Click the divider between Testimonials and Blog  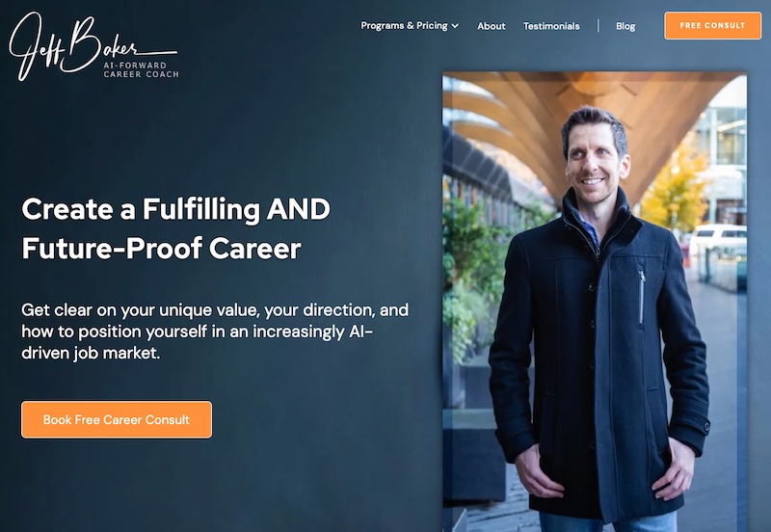(x=598, y=26)
